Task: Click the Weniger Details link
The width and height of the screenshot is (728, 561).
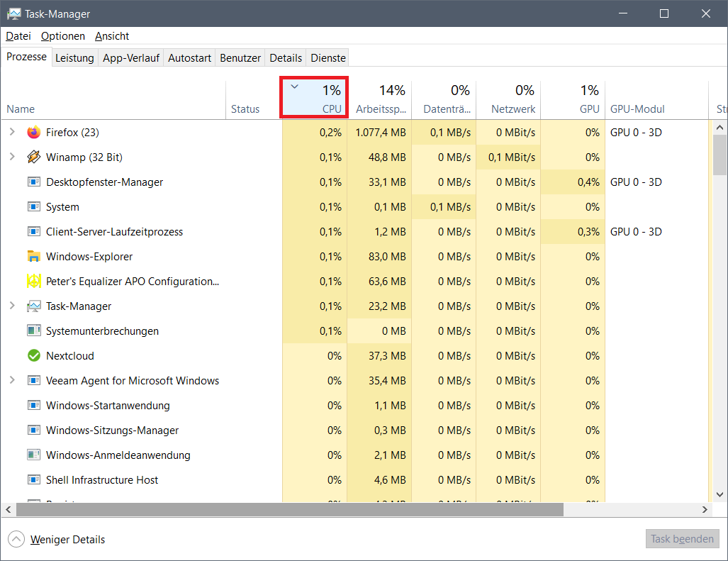Action: (68, 540)
